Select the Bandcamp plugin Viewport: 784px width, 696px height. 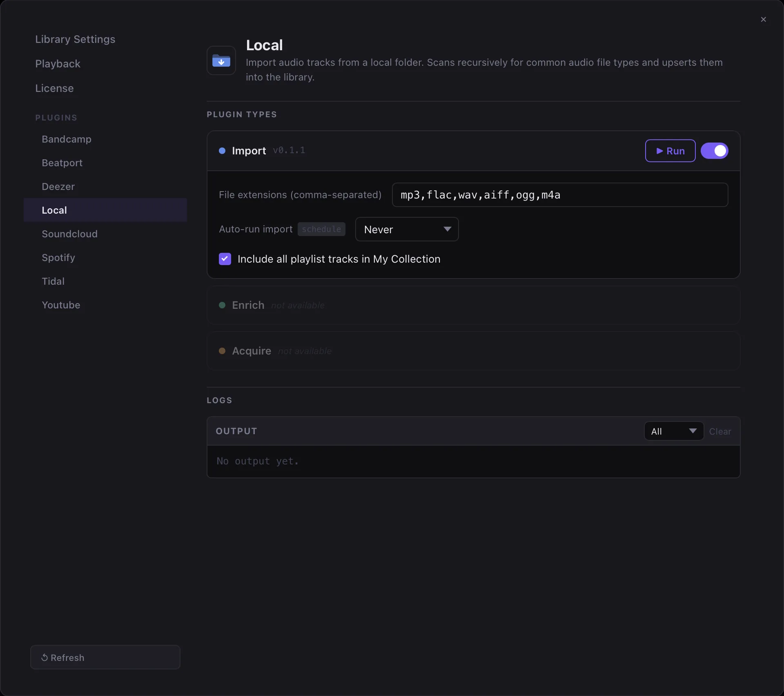(105, 139)
